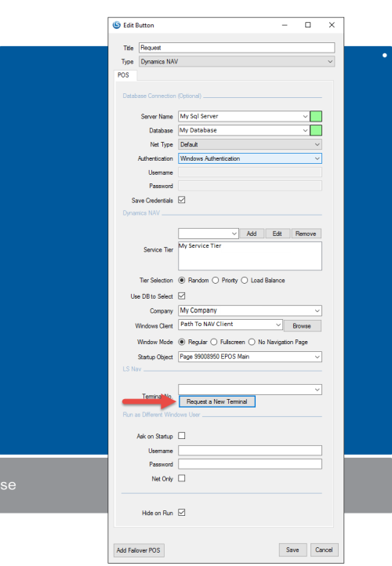Click into the Title text field
The height and width of the screenshot is (566, 392).
pos(237,48)
